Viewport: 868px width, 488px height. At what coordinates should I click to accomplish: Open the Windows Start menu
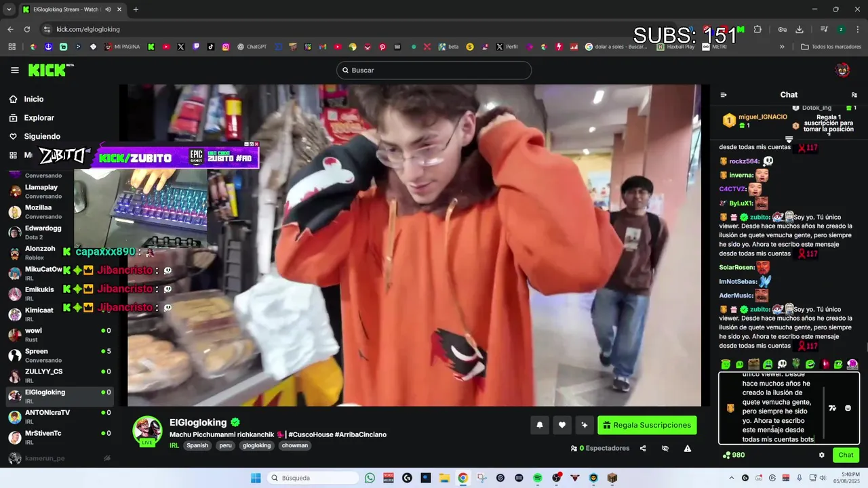click(256, 478)
